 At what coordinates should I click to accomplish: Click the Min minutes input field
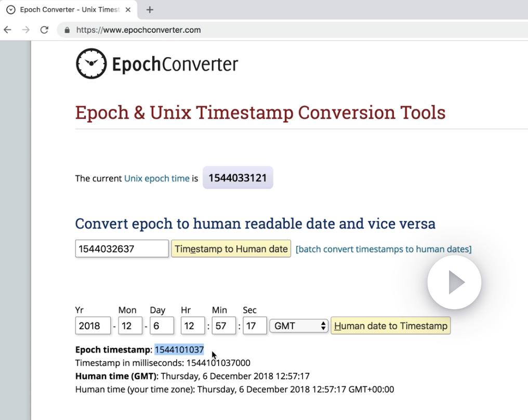(223, 326)
